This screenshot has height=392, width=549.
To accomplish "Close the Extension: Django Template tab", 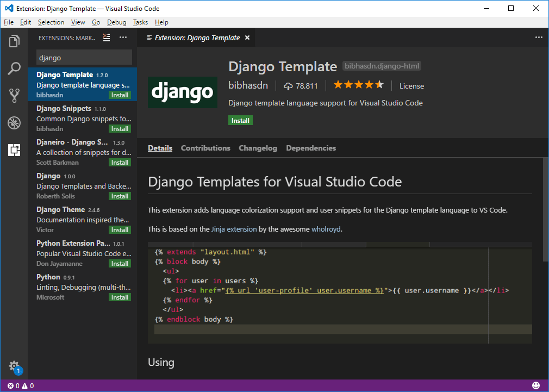I will pyautogui.click(x=247, y=38).
